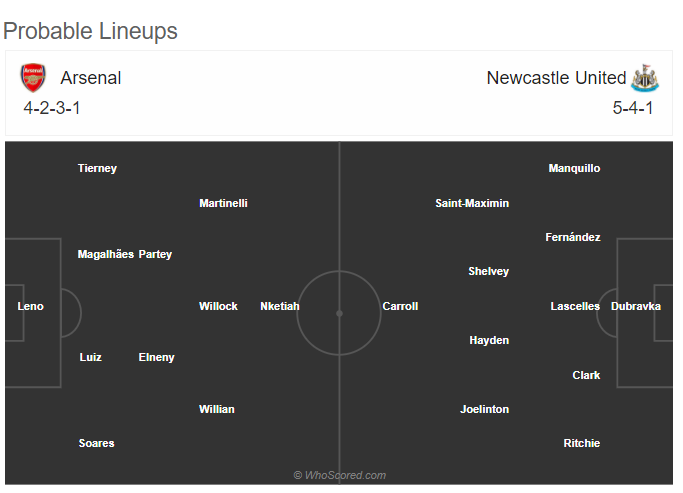
Task: Select player Martinelli on the pitch
Action: click(x=223, y=203)
